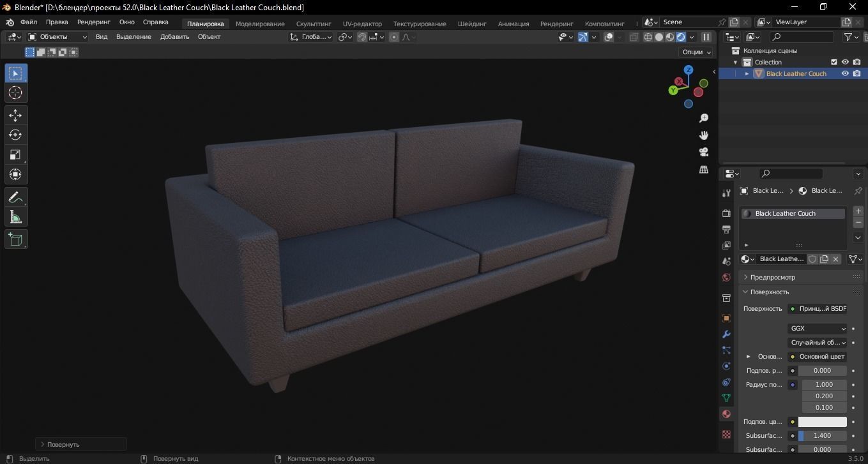868x464 pixels.
Task: Switch perspective/orthographic with grid icon
Action: pos(704,169)
